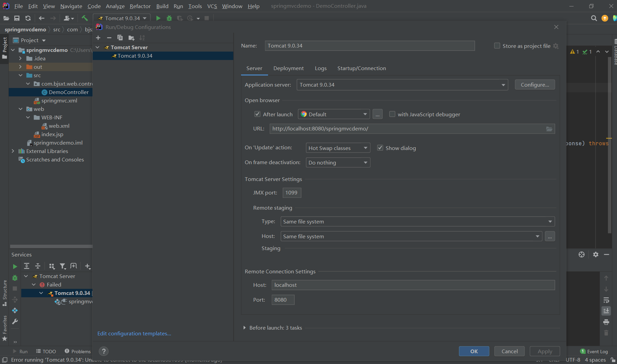This screenshot has height=364, width=617.
Task: Enable with JavaScript debugger option
Action: [392, 114]
